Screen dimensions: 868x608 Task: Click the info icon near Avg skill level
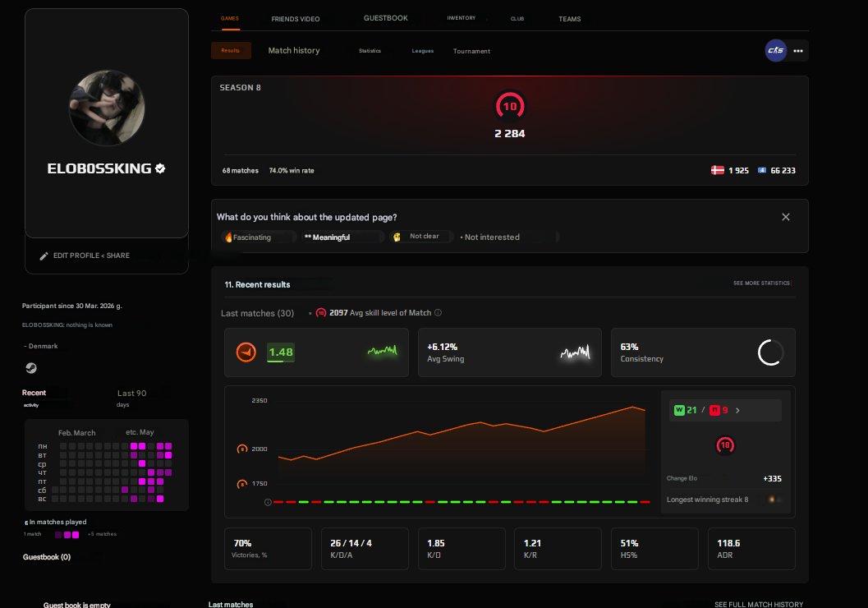coord(438,313)
